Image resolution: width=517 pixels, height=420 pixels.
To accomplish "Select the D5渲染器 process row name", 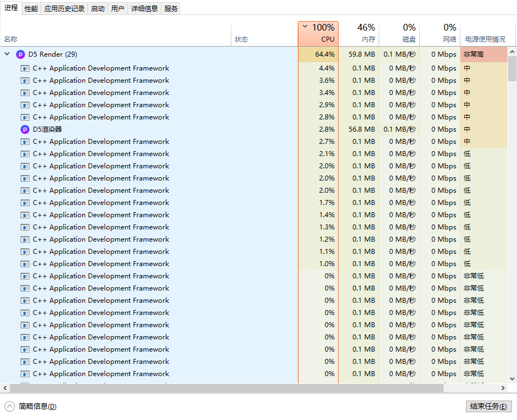I will tap(47, 129).
